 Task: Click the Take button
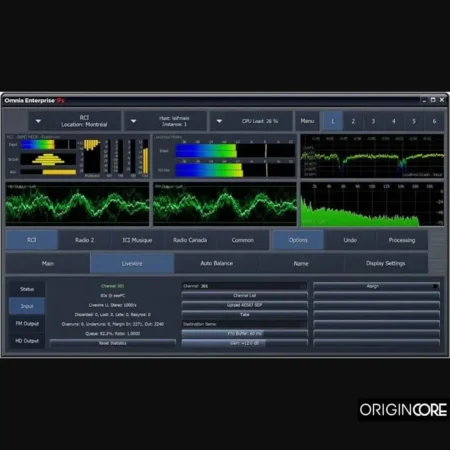(x=244, y=314)
